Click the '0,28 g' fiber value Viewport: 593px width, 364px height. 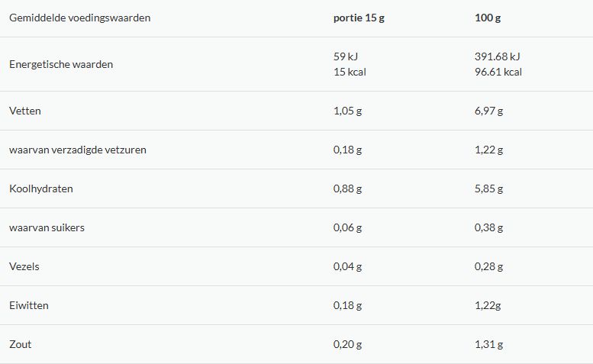488,267
